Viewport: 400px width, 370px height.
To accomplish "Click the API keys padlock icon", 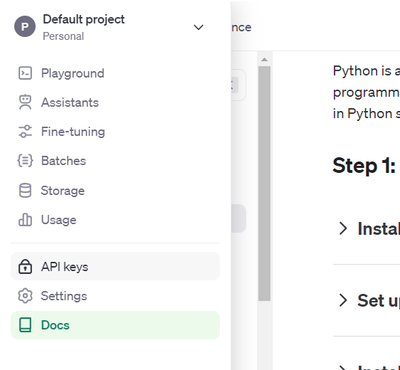I will tap(25, 267).
